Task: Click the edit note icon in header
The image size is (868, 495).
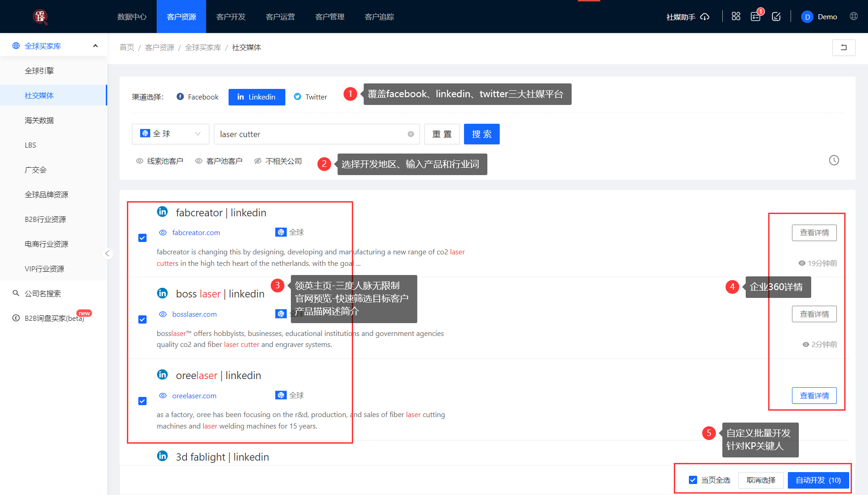Action: point(776,16)
